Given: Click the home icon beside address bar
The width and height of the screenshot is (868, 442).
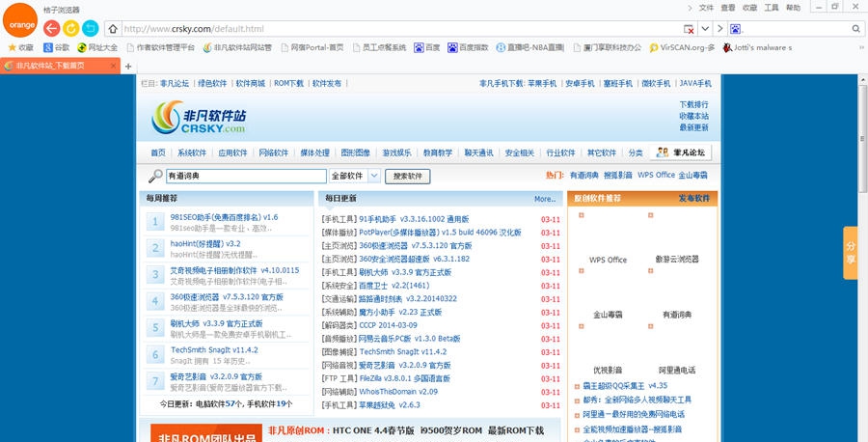Looking at the screenshot, I should click(x=114, y=29).
